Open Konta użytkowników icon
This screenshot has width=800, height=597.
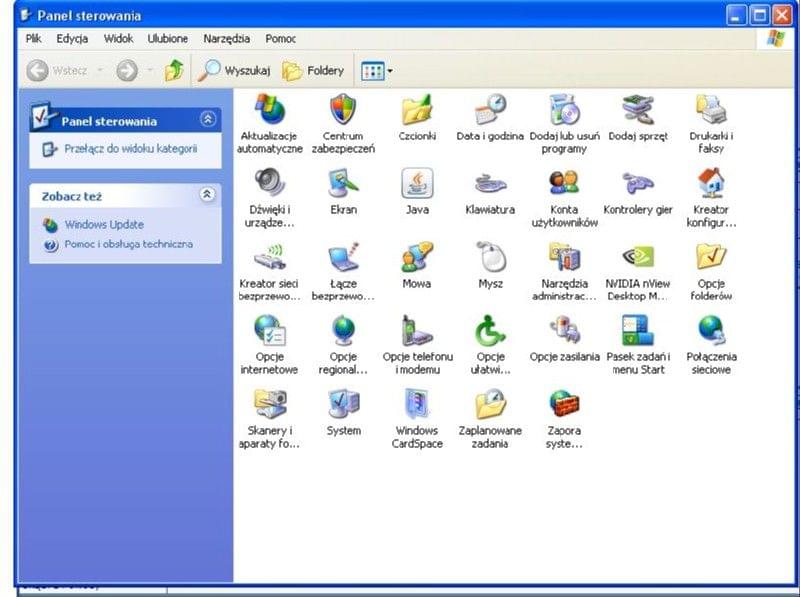click(x=564, y=184)
